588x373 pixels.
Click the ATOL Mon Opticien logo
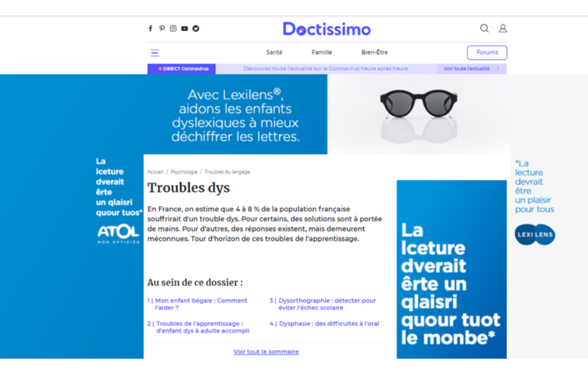tap(118, 234)
